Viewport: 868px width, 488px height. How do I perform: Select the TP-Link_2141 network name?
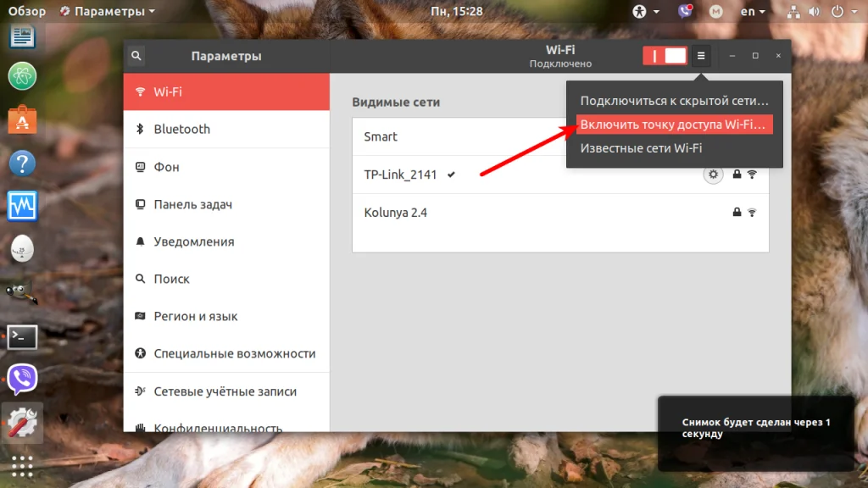400,175
